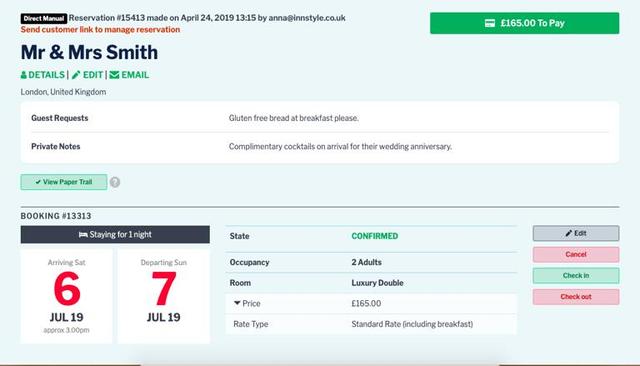The image size is (640, 366).
Task: Click the Check out button
Action: pyautogui.click(x=576, y=297)
